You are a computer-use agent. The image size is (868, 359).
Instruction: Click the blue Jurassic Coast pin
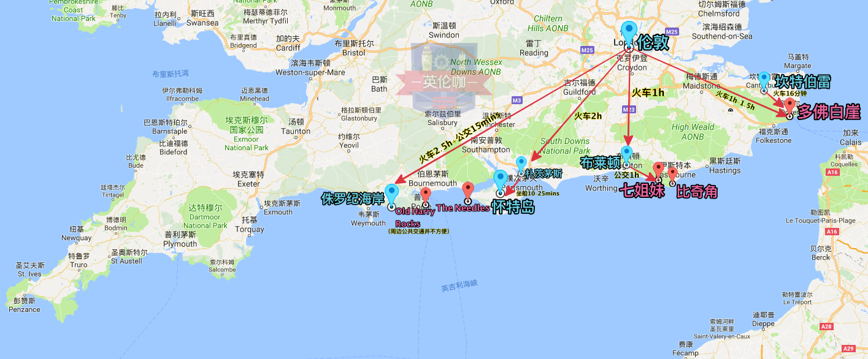click(391, 194)
